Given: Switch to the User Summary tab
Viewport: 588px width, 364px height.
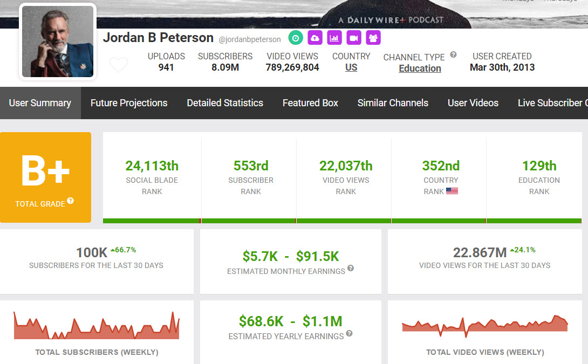Looking at the screenshot, I should (x=40, y=103).
